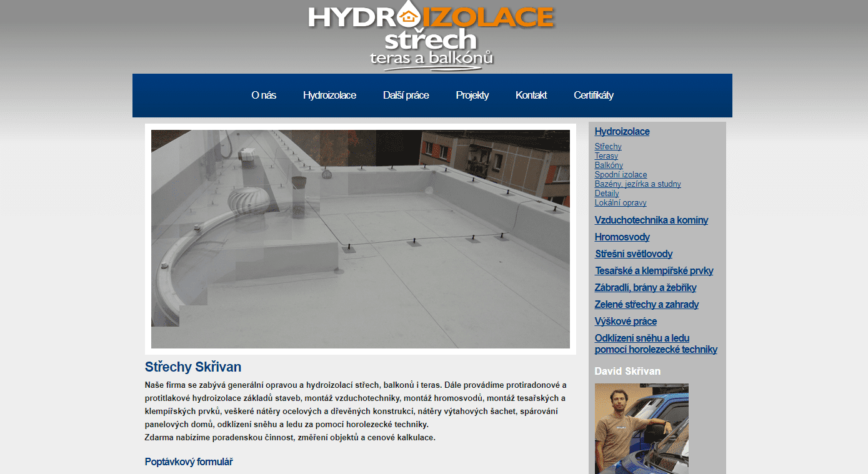The image size is (868, 474).
Task: Click the line 'Zdarma nabízíme poradenskou činnost'
Action: pos(290,437)
